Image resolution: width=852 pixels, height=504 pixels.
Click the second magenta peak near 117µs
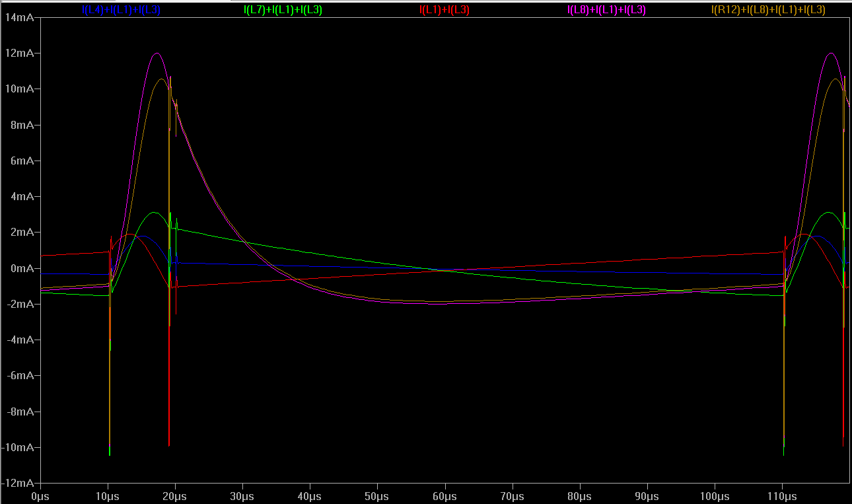(x=830, y=54)
